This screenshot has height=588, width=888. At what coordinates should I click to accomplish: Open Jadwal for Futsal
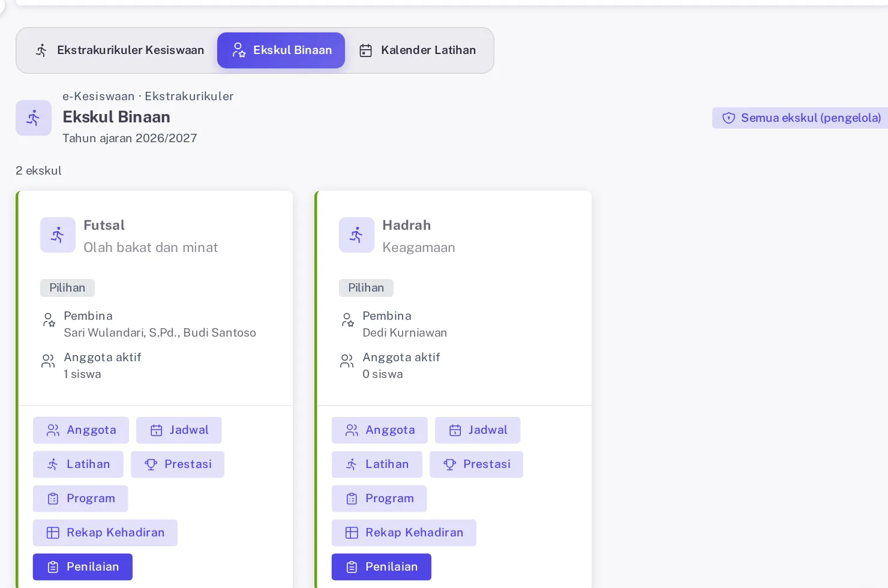pos(179,430)
